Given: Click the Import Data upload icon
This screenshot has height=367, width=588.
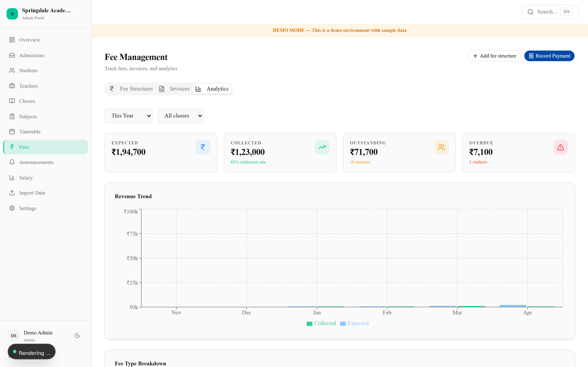Looking at the screenshot, I should pos(12,193).
